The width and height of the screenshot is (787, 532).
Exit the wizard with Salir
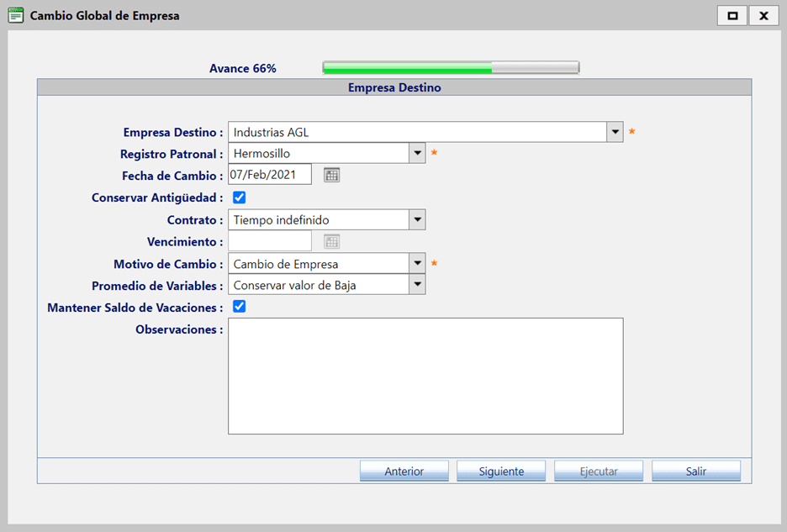tap(695, 471)
